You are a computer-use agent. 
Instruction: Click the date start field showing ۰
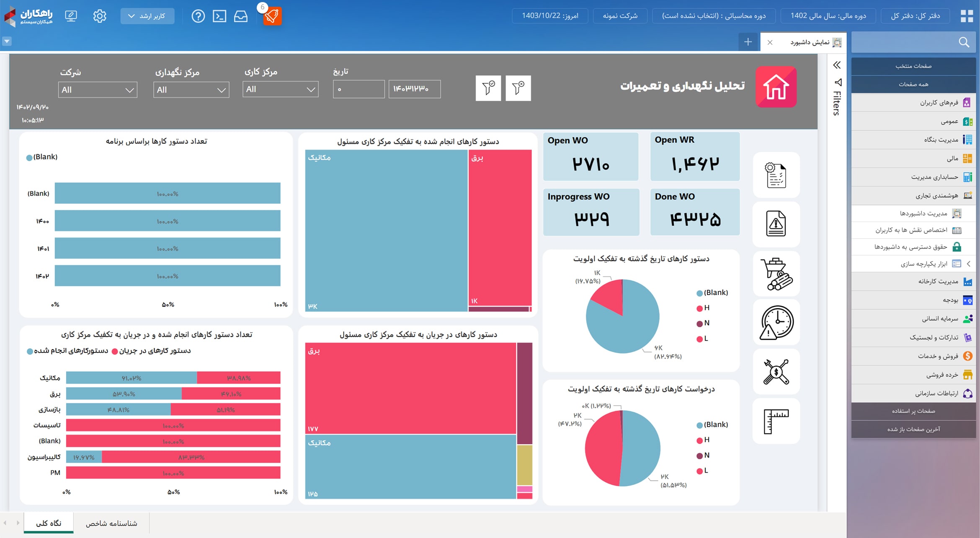coord(358,89)
